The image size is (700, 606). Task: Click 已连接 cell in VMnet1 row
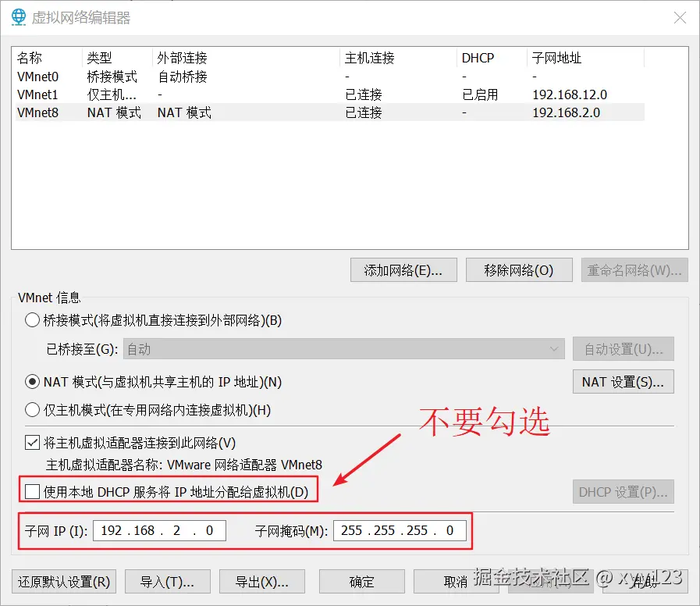[364, 94]
